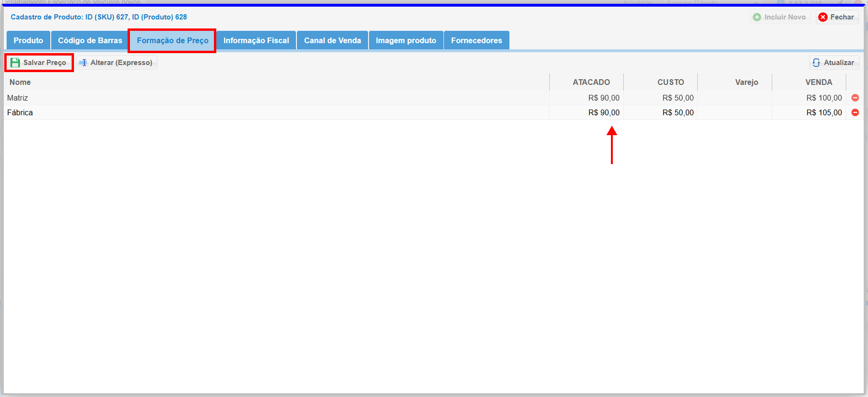Click the Salvar Preço button
The height and width of the screenshot is (397, 868).
[x=39, y=63]
